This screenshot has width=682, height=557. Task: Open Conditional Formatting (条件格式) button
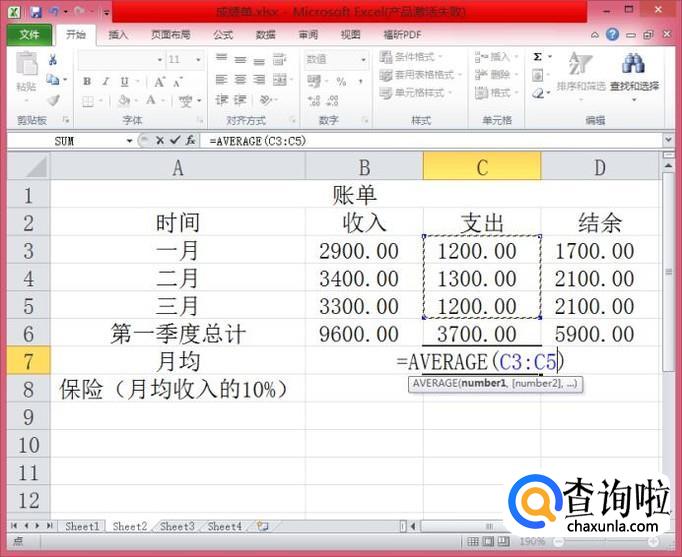pyautogui.click(x=410, y=57)
